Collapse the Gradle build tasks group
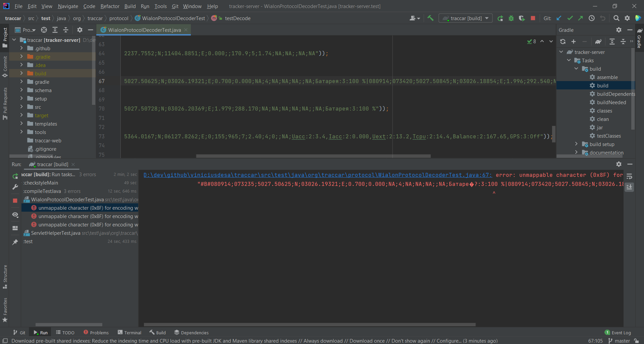The height and width of the screenshot is (344, 644). click(x=576, y=69)
